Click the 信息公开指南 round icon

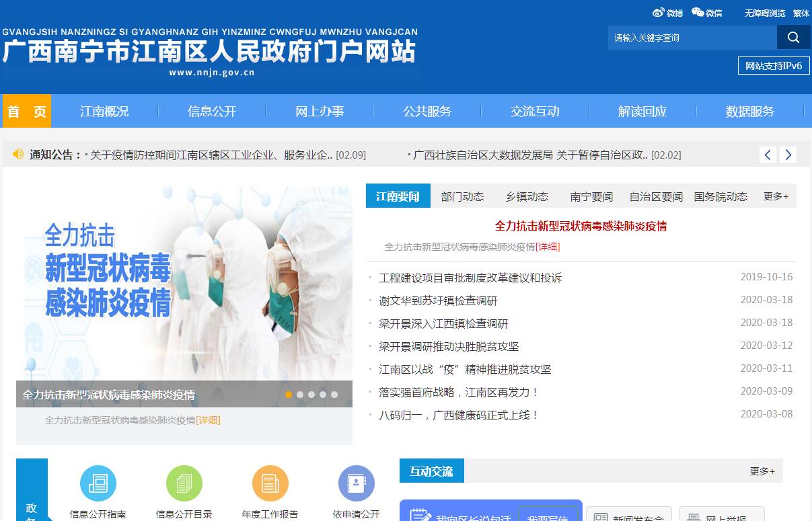[x=98, y=483]
